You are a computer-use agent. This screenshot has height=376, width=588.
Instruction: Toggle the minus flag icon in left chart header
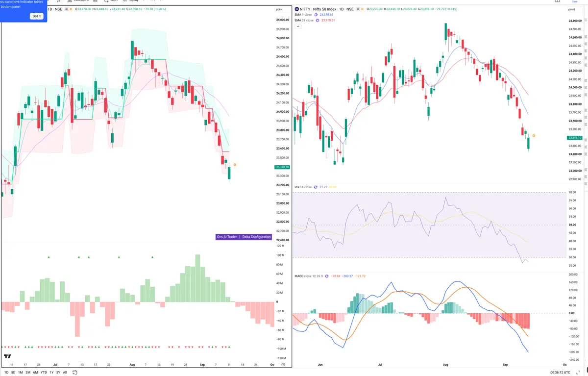click(x=66, y=9)
